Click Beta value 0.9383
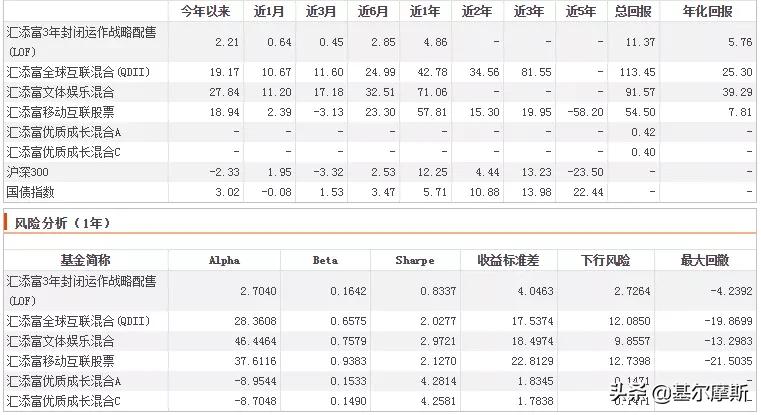 pos(348,361)
